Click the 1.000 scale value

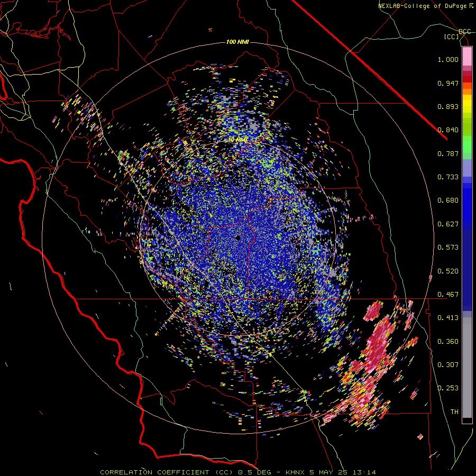point(448,59)
